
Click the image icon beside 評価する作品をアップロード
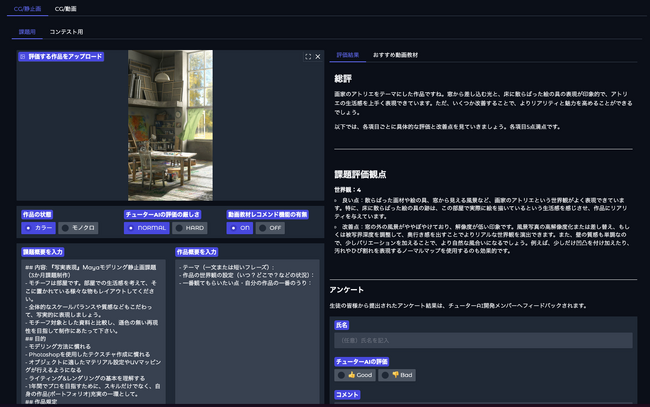pos(23,57)
